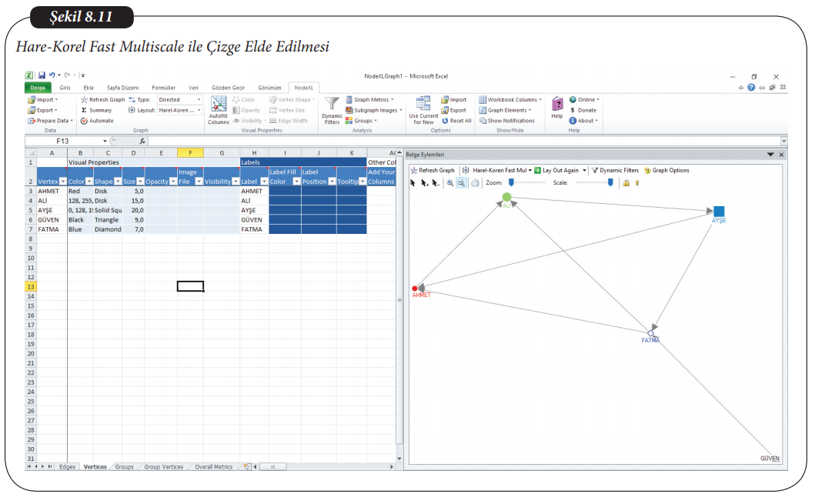Screen dimensions: 815x504
Task: Toggle Show Notifications in Show/Hide group
Action: pyautogui.click(x=506, y=121)
